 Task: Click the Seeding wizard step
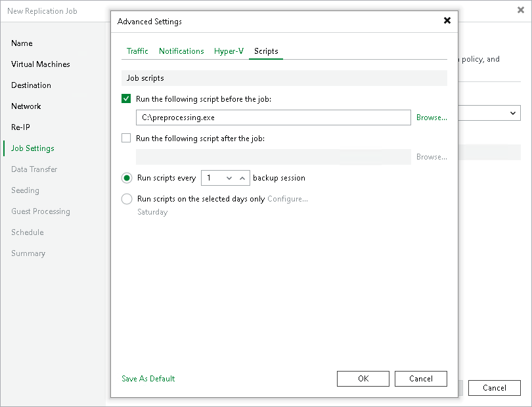(25, 190)
